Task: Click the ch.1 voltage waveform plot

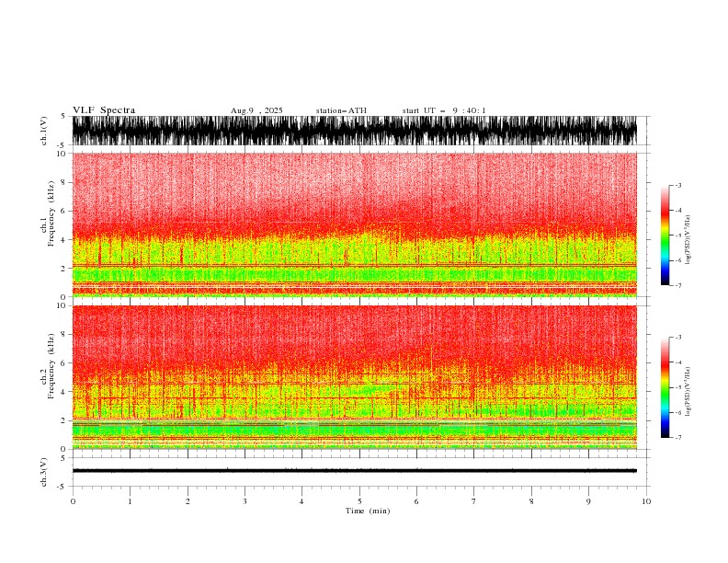Action: point(354,131)
